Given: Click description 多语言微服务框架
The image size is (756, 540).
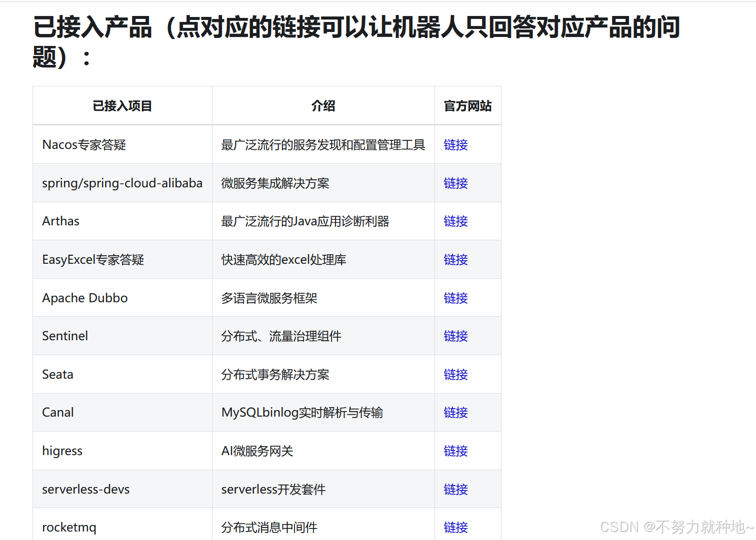Looking at the screenshot, I should [269, 298].
